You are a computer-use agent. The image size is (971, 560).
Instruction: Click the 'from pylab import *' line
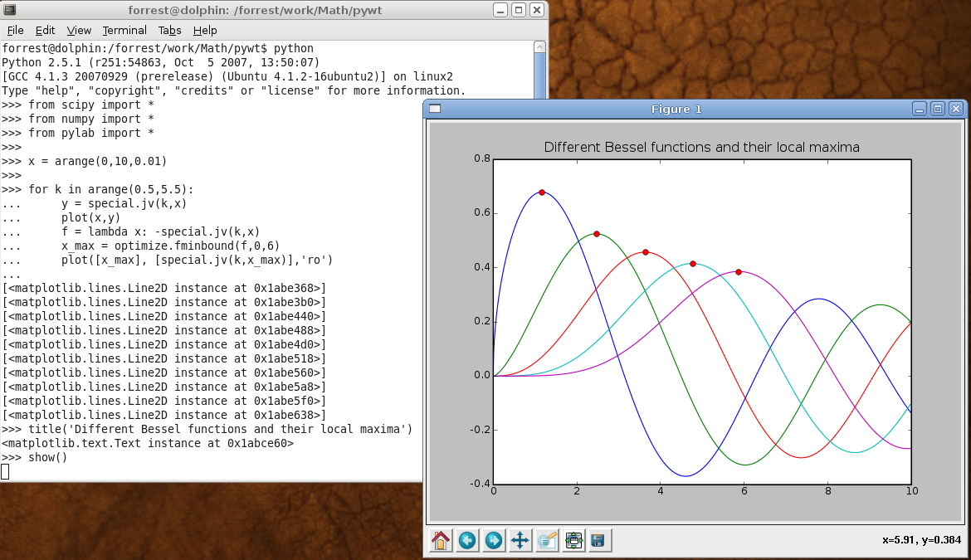[x=78, y=133]
